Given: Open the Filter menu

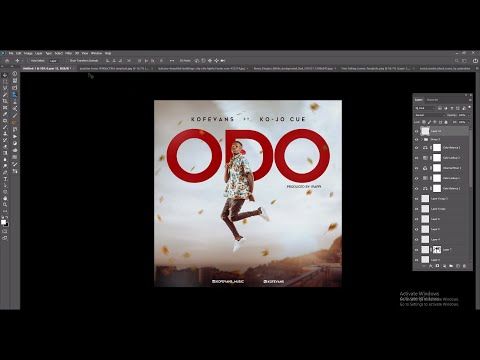Looking at the screenshot, I should (68, 53).
